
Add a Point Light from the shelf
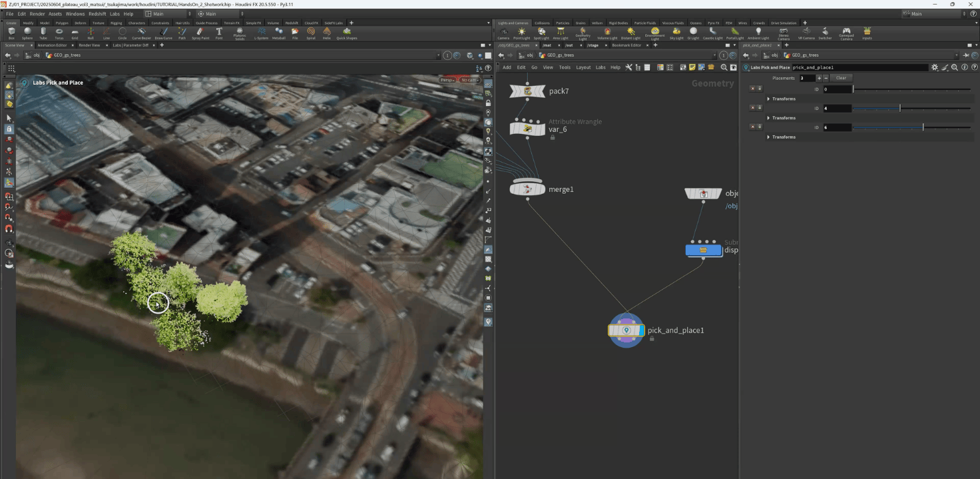[521, 32]
